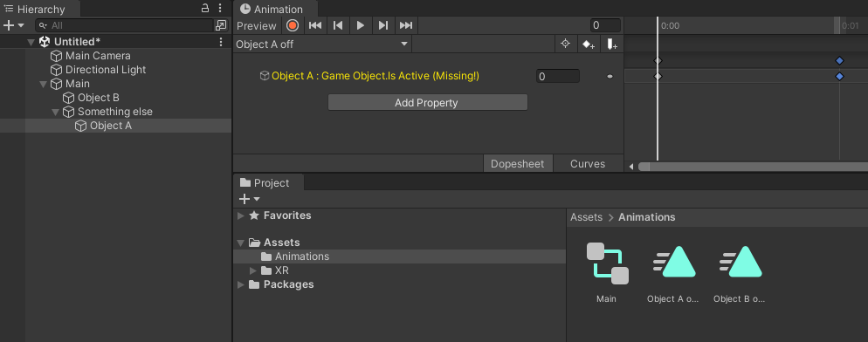Click the Directional Light cube icon

57,70
